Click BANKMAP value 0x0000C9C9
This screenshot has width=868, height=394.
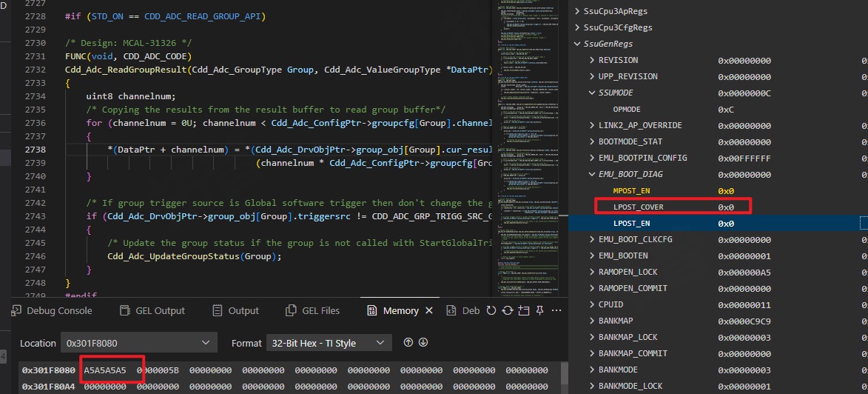click(744, 321)
